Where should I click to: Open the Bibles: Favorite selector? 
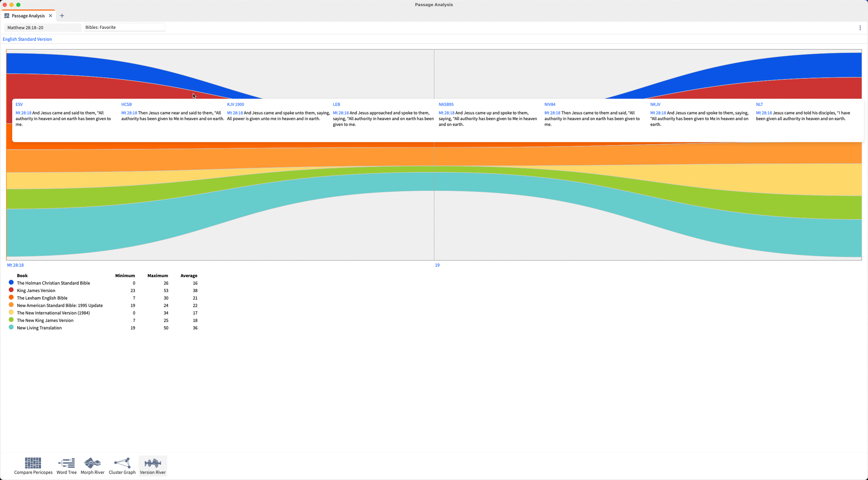(124, 27)
